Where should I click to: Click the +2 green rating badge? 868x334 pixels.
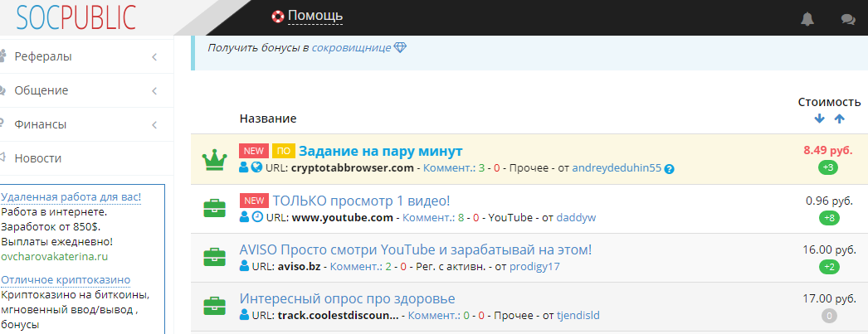tap(829, 267)
